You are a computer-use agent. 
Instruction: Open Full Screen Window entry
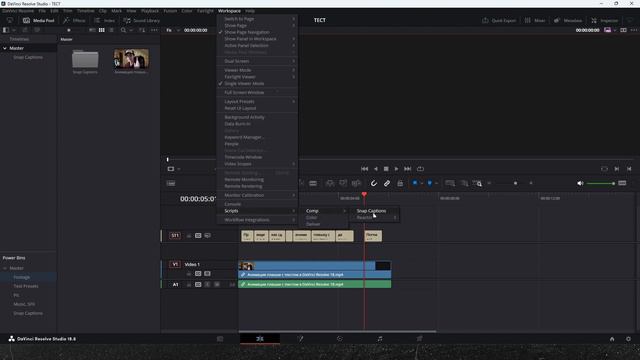[257, 92]
